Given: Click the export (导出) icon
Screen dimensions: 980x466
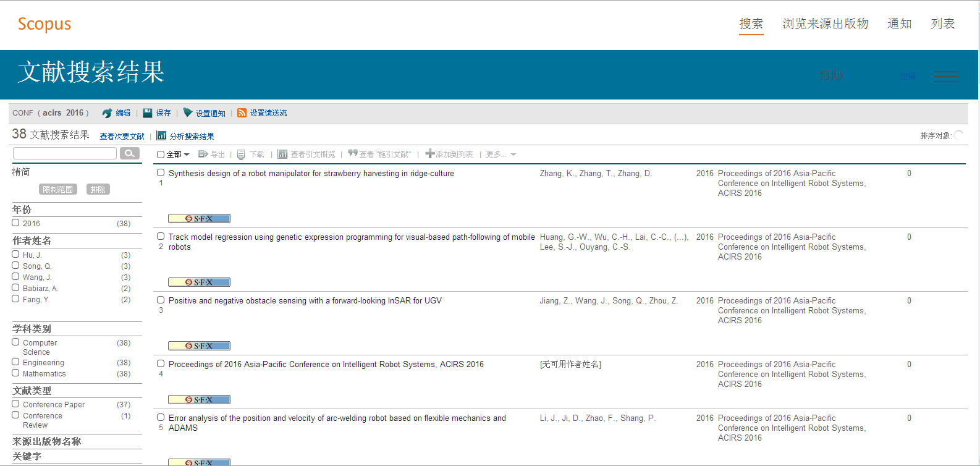Looking at the screenshot, I should (203, 154).
